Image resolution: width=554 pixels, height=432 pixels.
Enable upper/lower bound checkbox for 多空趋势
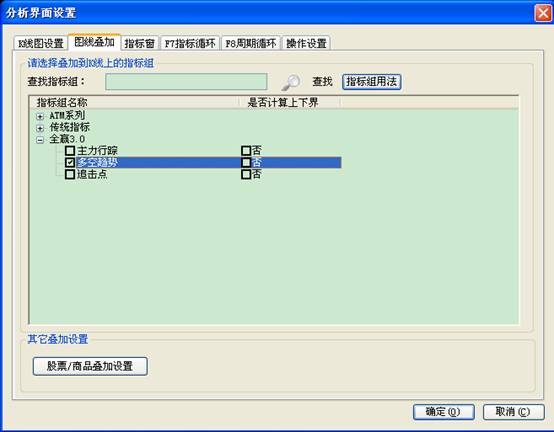pyautogui.click(x=246, y=162)
